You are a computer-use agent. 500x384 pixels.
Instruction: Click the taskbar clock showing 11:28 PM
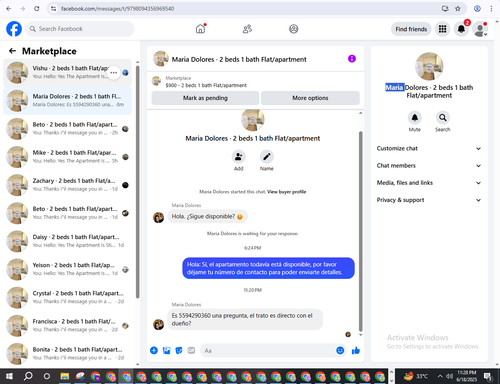point(467,376)
